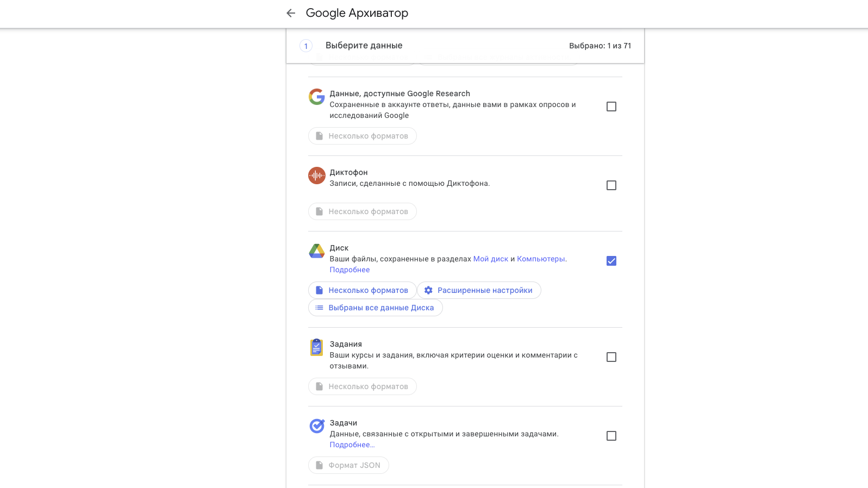Click the Задачи checkmark circle icon
This screenshot has height=488, width=868.
pos(317,426)
